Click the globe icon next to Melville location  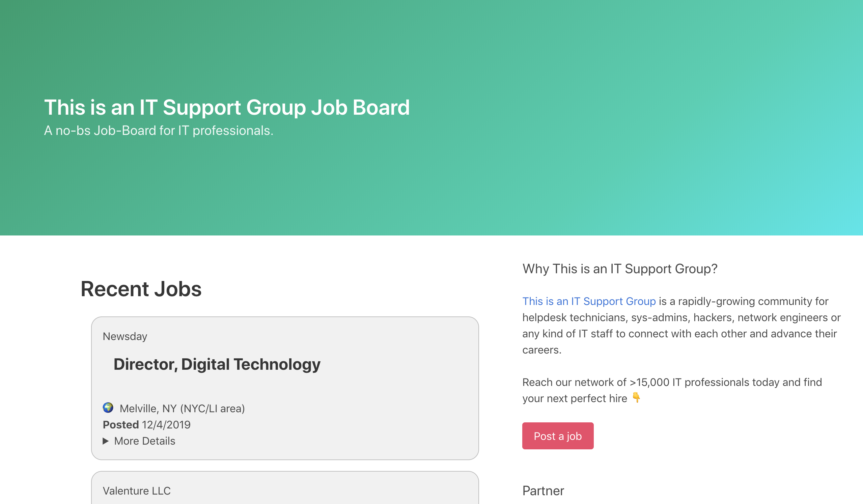(x=108, y=408)
